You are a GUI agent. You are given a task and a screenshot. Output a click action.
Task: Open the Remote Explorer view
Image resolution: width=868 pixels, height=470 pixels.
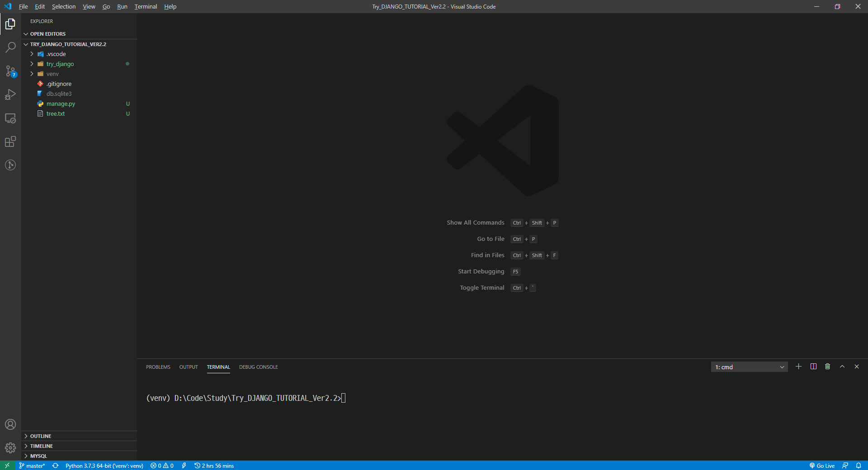click(10, 118)
